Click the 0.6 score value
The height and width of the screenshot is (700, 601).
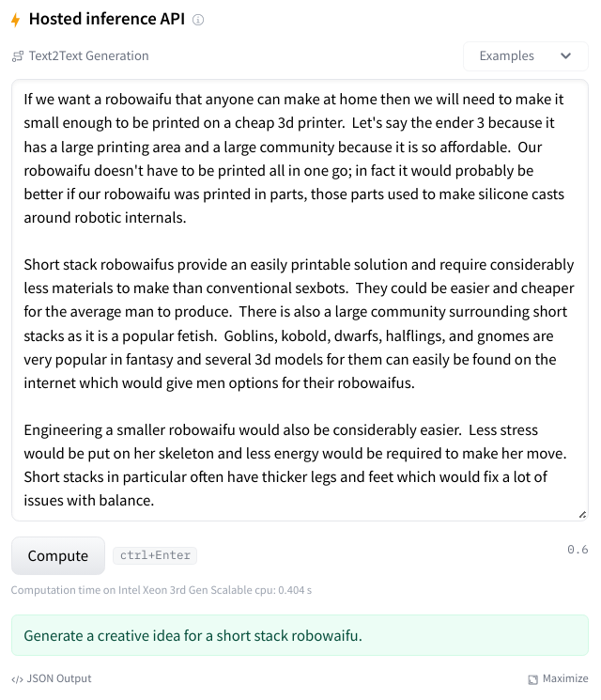pyautogui.click(x=578, y=549)
